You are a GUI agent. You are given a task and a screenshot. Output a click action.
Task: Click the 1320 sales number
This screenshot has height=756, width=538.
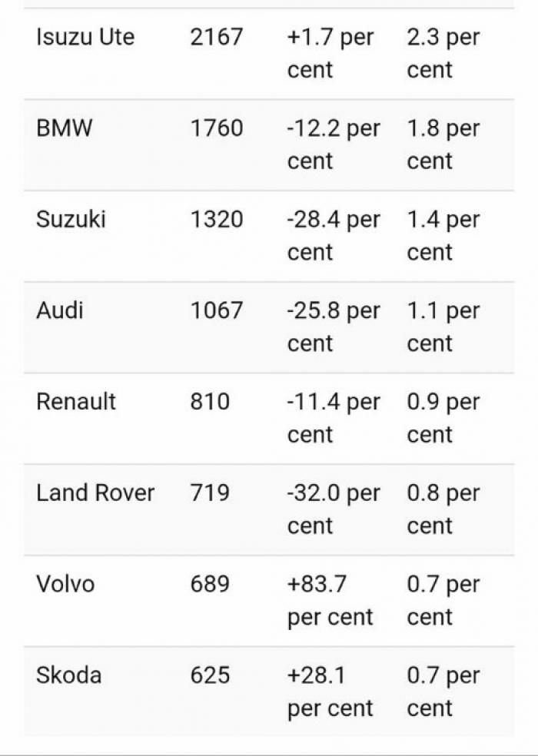pyautogui.click(x=217, y=220)
